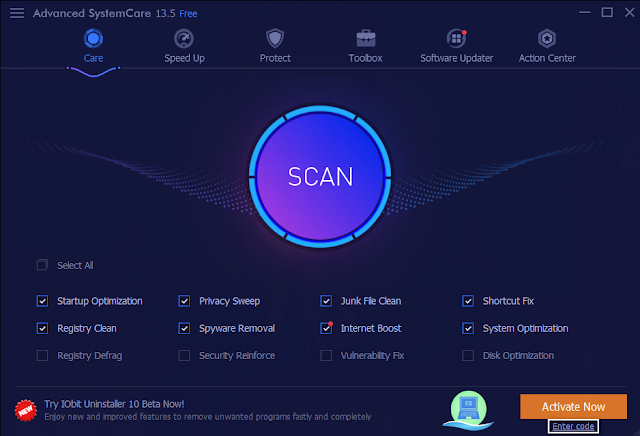
Task: Enable Security Reinforce checkbox
Action: (x=184, y=356)
